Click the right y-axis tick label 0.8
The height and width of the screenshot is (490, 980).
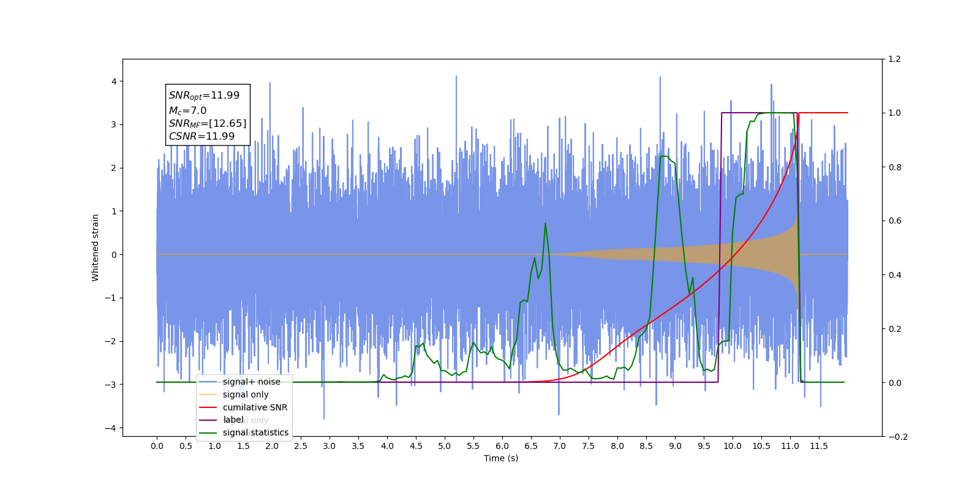point(895,167)
